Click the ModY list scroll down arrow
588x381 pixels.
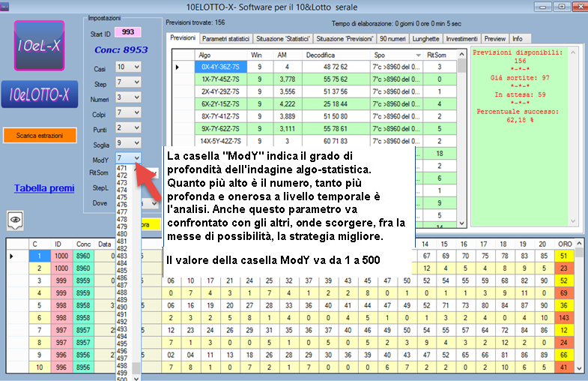pyautogui.click(x=136, y=378)
